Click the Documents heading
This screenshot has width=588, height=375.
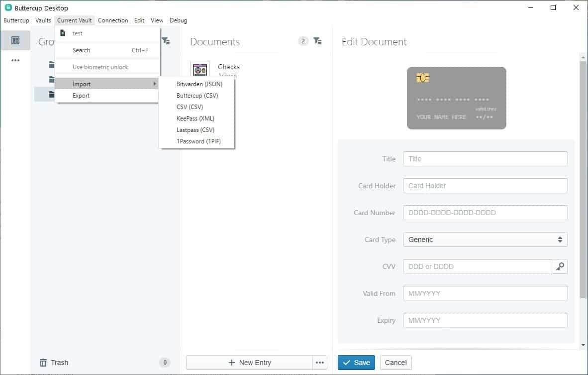point(215,42)
